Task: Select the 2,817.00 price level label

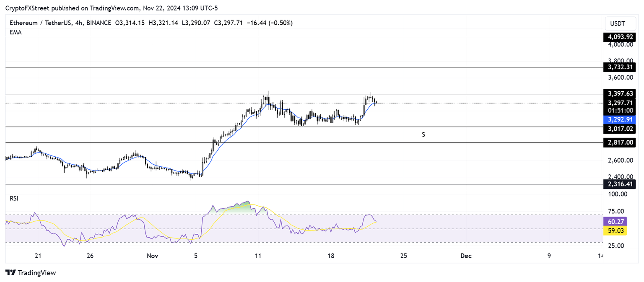Action: click(x=620, y=142)
